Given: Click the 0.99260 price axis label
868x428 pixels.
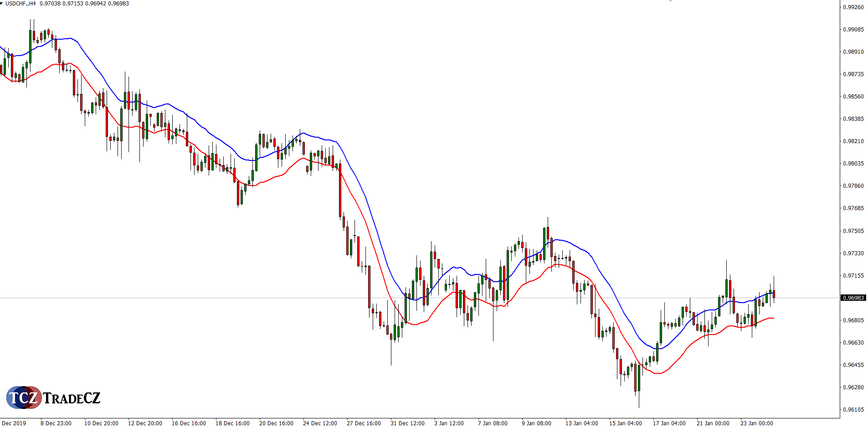Looking at the screenshot, I should tap(853, 7).
